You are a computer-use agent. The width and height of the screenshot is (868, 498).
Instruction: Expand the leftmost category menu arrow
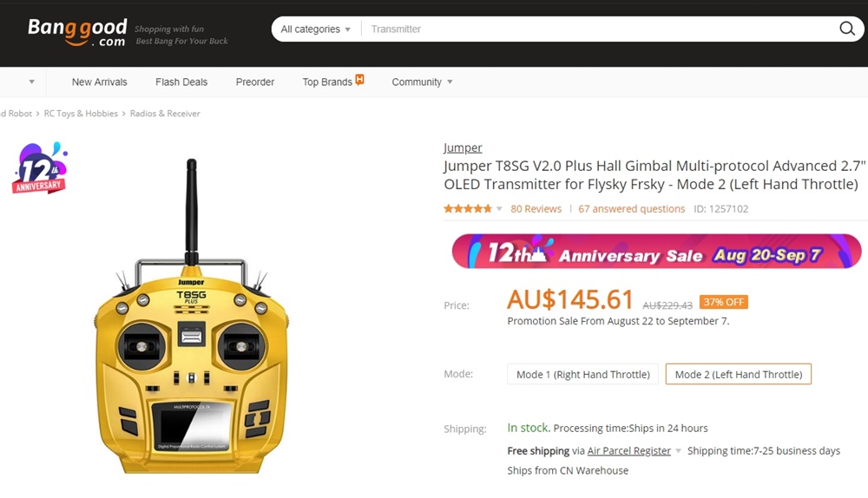click(31, 82)
